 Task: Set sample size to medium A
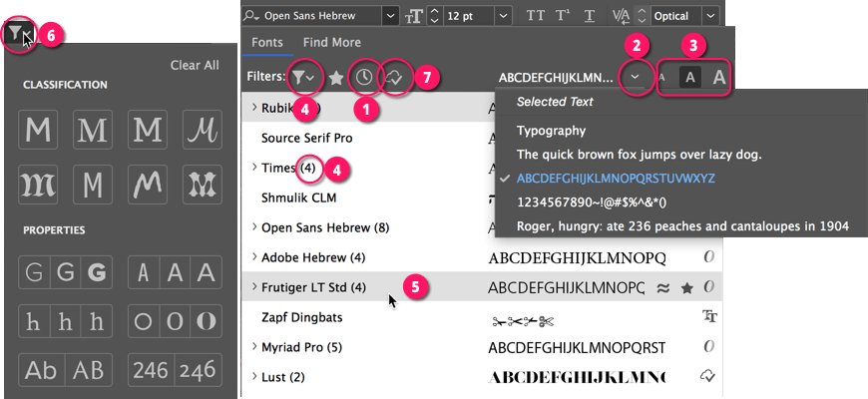click(x=689, y=78)
